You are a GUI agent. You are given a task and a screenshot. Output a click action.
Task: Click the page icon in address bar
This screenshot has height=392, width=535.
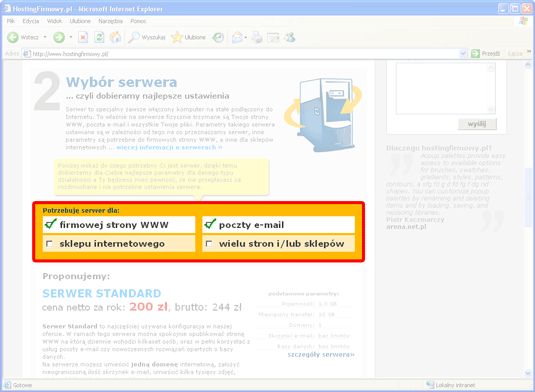[x=27, y=54]
